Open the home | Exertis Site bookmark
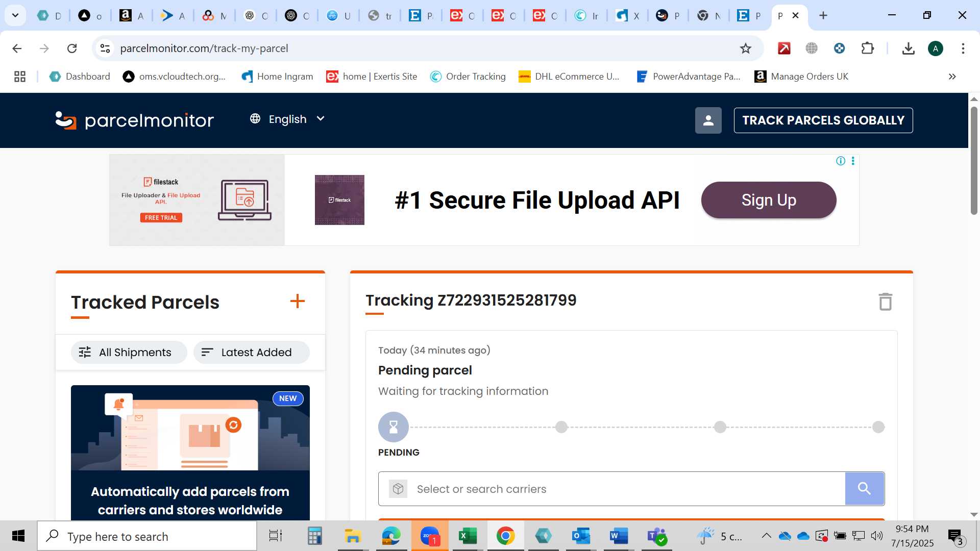This screenshot has width=980, height=551. tap(372, 77)
